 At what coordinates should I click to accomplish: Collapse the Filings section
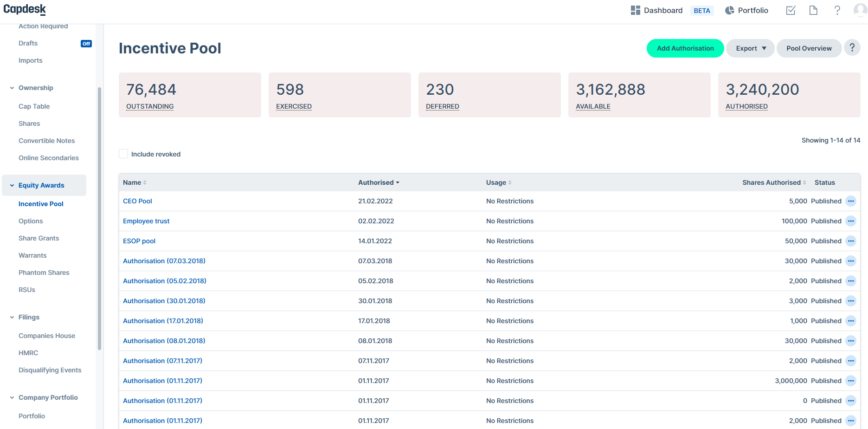click(x=12, y=317)
